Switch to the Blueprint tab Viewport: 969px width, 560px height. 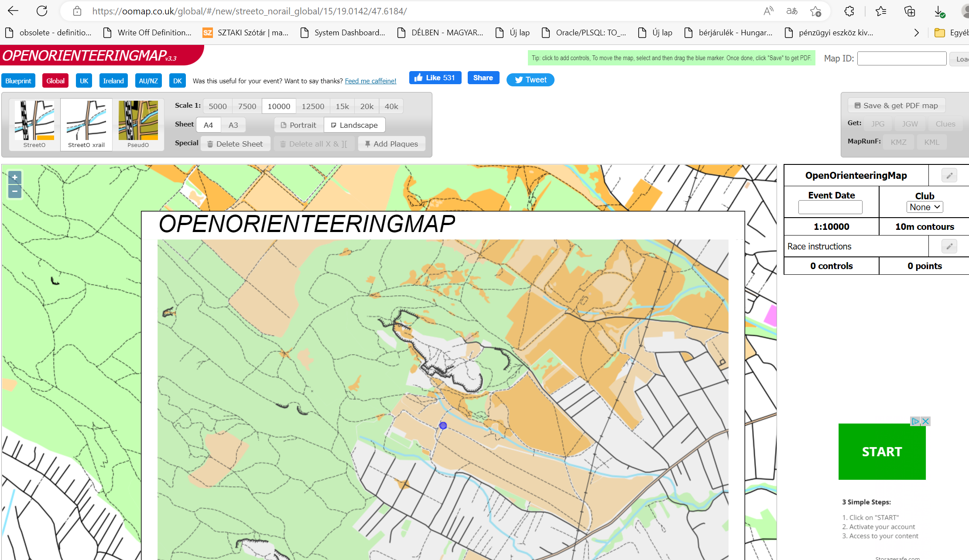18,81
